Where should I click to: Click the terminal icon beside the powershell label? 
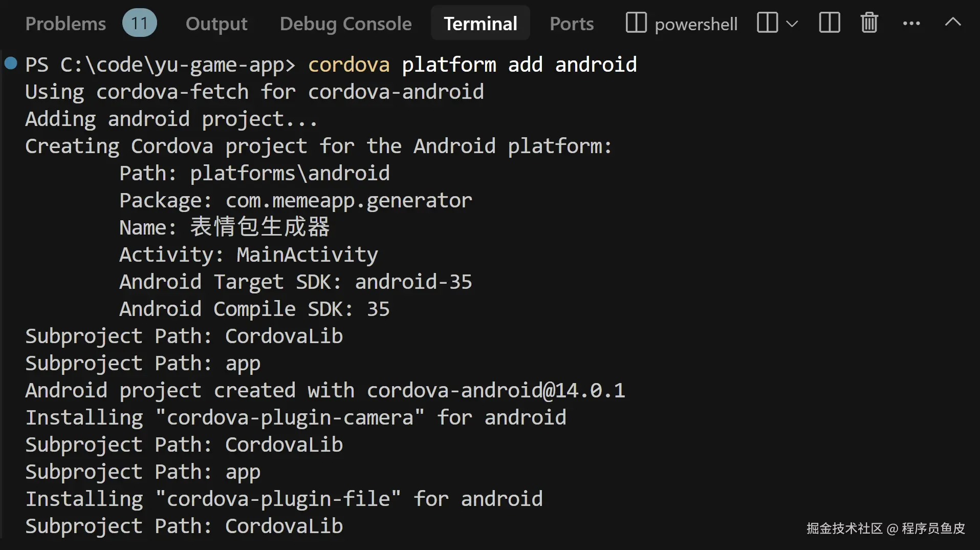[x=636, y=23]
